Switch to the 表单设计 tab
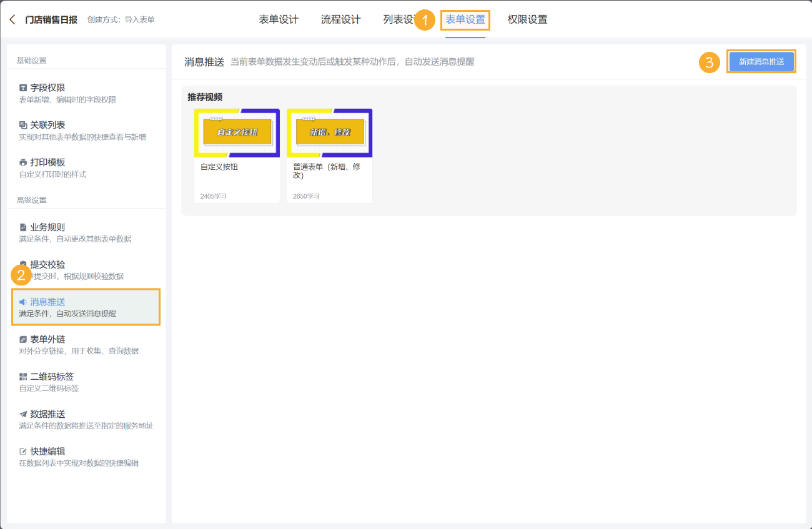 (277, 19)
